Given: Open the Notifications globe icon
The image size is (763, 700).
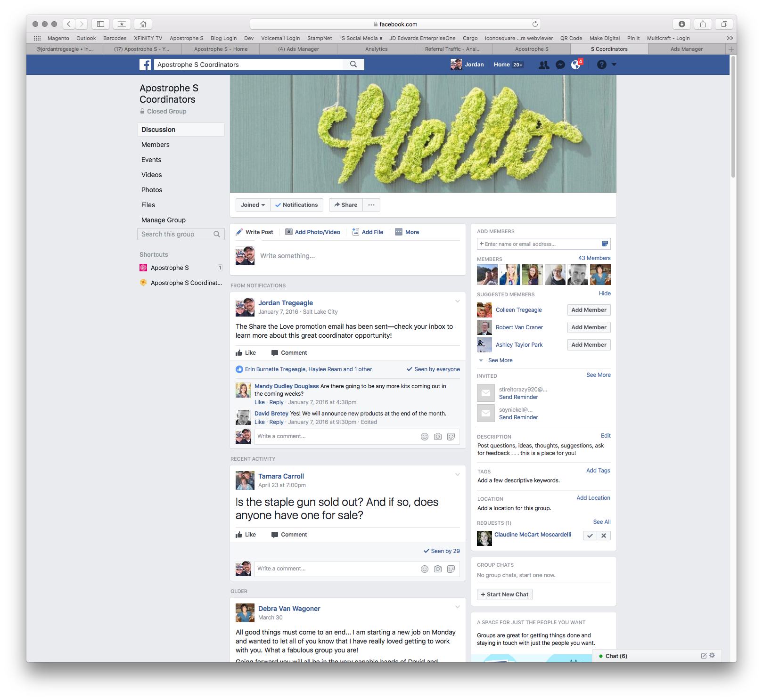Looking at the screenshot, I should [576, 65].
